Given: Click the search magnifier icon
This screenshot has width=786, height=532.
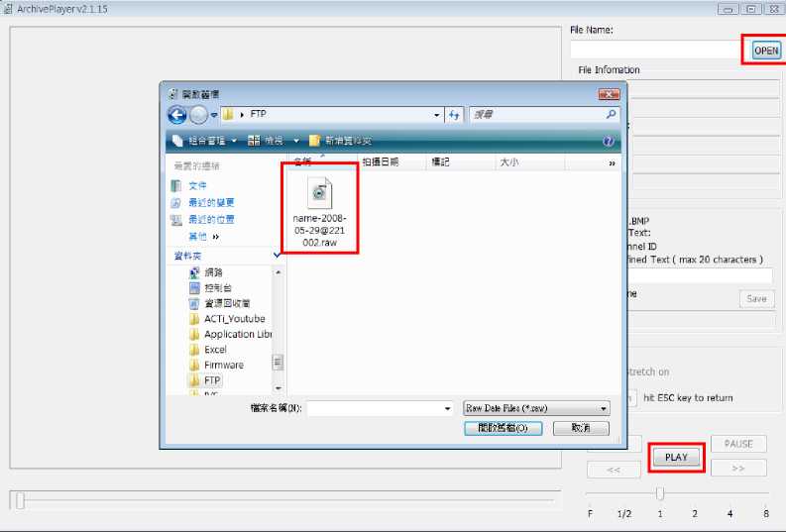Looking at the screenshot, I should 611,115.
